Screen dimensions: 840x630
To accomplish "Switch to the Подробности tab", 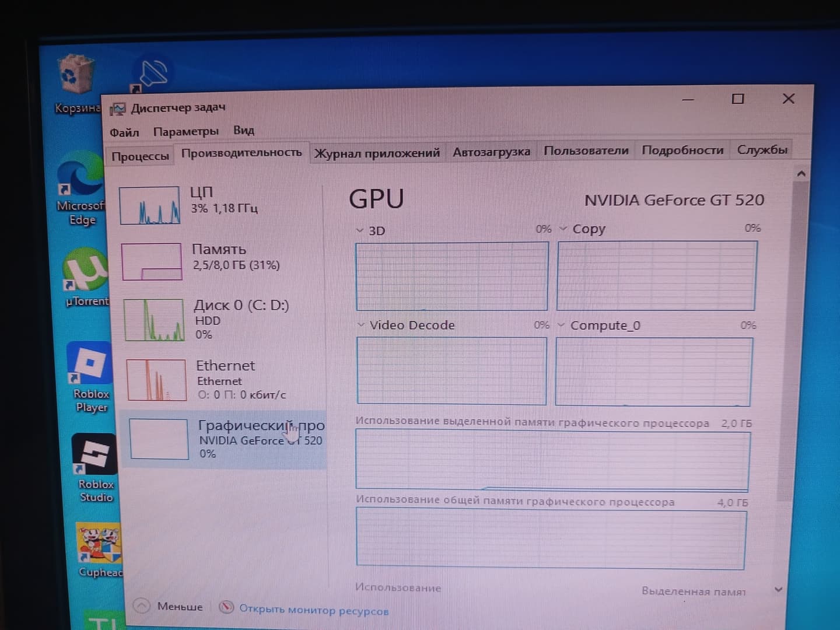I will click(x=682, y=150).
